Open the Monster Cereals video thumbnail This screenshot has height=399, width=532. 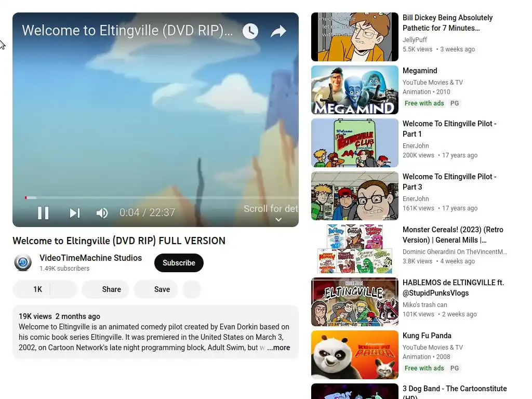click(x=354, y=249)
